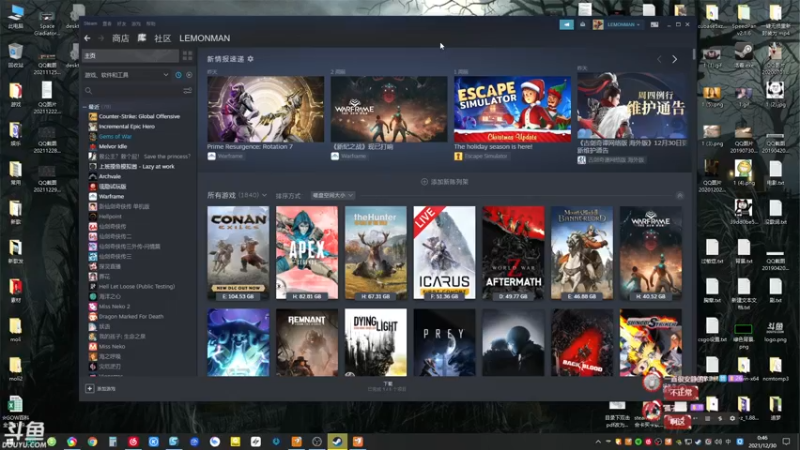Select Dying Light game cover
800x450 pixels.
[x=376, y=342]
